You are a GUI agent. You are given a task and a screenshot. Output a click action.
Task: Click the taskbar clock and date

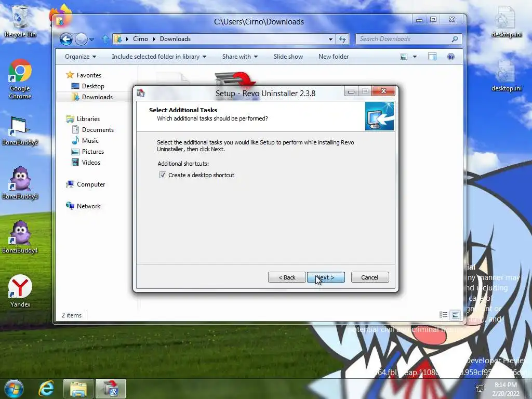point(506,389)
